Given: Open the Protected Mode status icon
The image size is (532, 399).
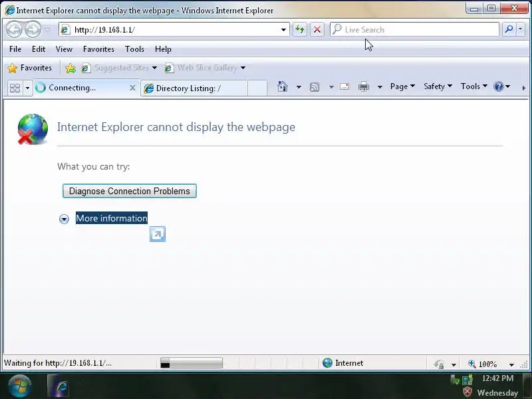Looking at the screenshot, I should (439, 364).
